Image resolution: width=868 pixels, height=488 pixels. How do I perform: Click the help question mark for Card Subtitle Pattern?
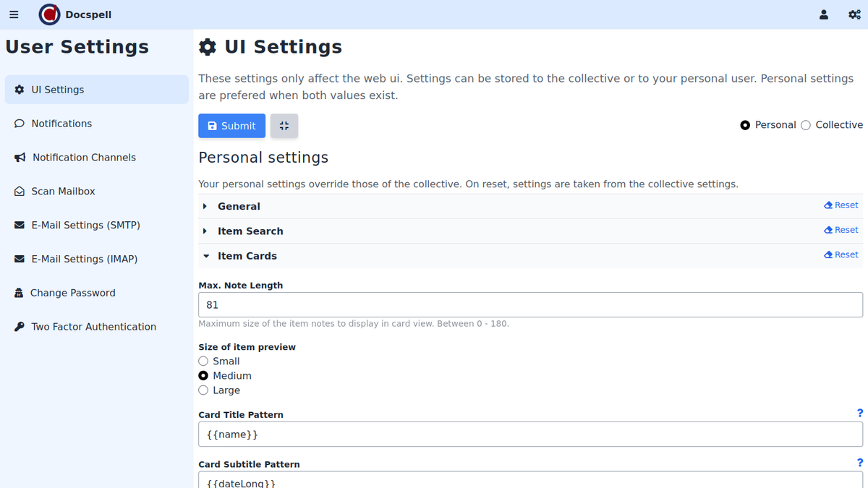(x=859, y=463)
